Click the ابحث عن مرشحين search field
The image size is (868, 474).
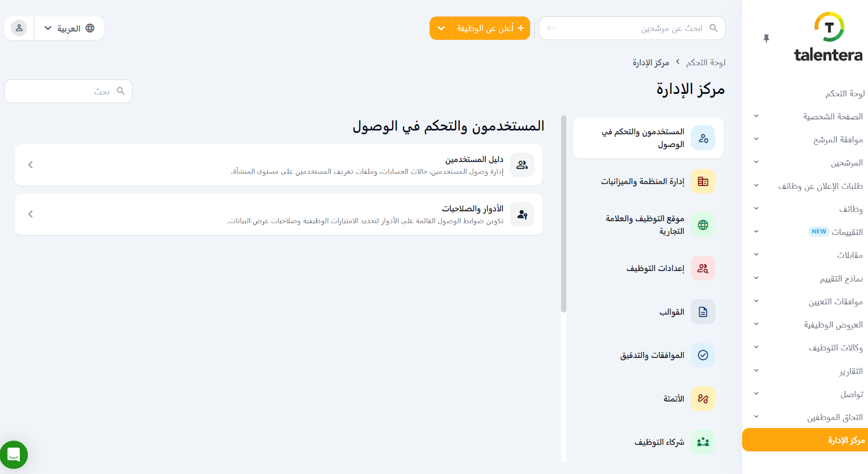point(632,28)
